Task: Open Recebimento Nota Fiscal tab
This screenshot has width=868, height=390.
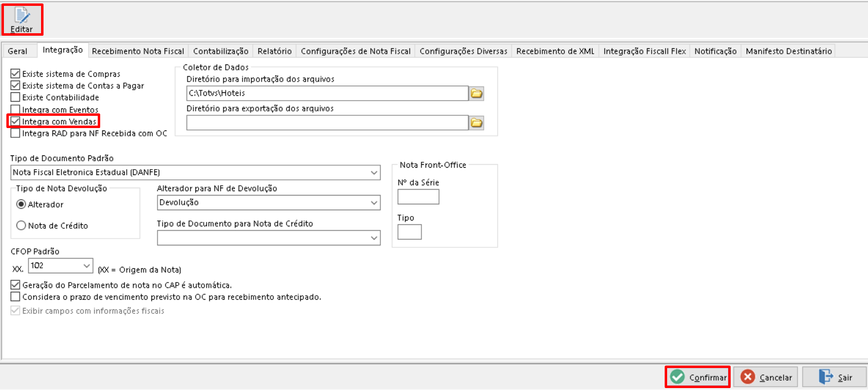Action: [138, 51]
